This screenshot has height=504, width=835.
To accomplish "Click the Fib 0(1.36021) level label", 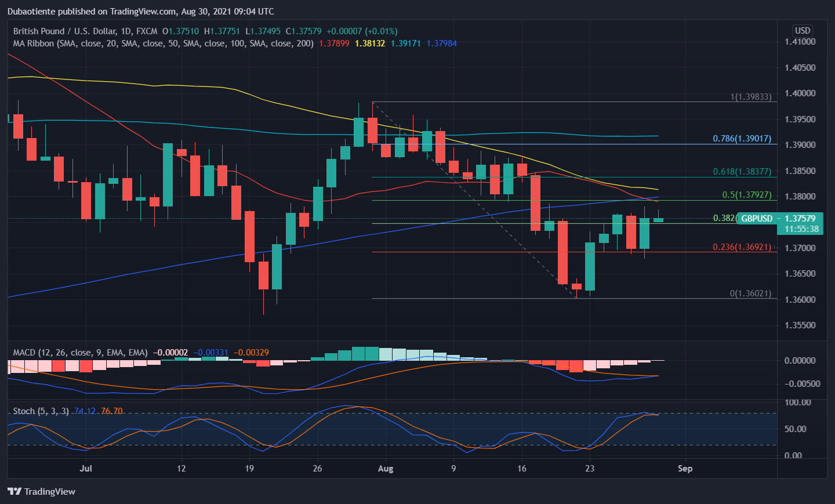I will coord(751,293).
